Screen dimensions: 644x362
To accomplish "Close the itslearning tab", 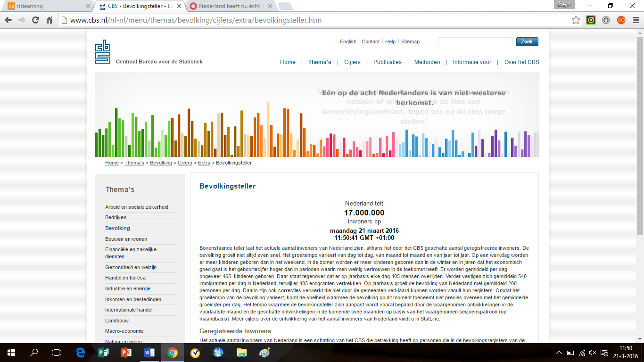I will (x=88, y=7).
